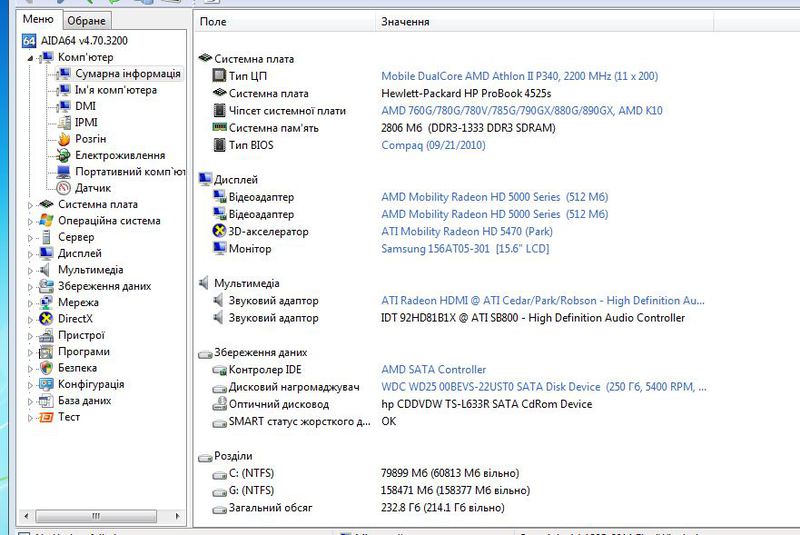
Task: Expand the Системна плата tree node
Action: click(x=29, y=205)
